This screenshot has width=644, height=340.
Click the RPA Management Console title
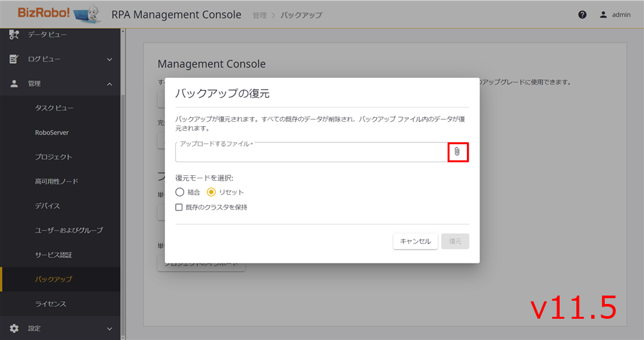pos(176,15)
